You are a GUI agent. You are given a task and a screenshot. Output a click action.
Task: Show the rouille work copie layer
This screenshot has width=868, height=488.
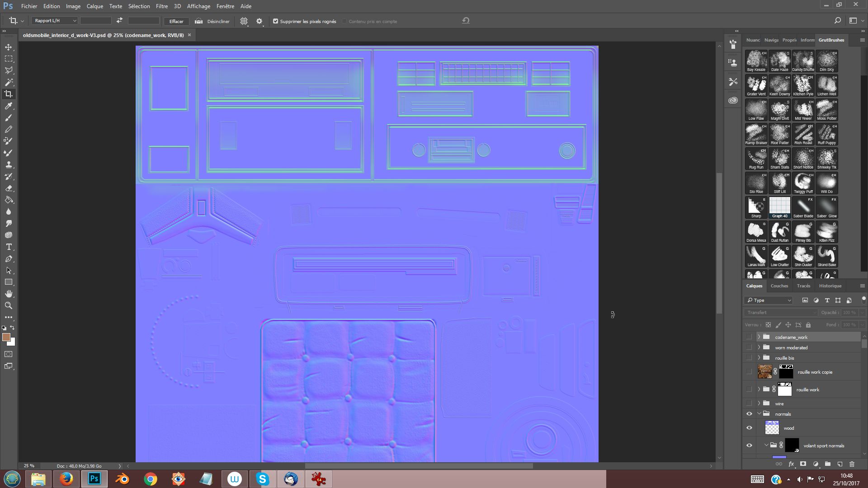(749, 372)
